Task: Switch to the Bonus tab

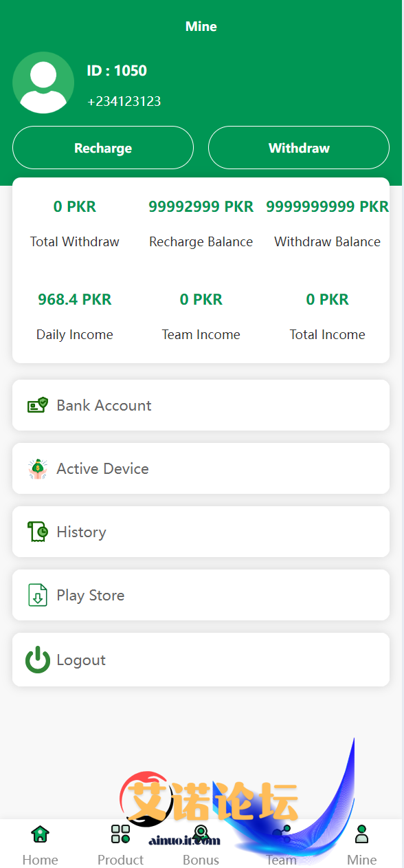Action: 201,845
